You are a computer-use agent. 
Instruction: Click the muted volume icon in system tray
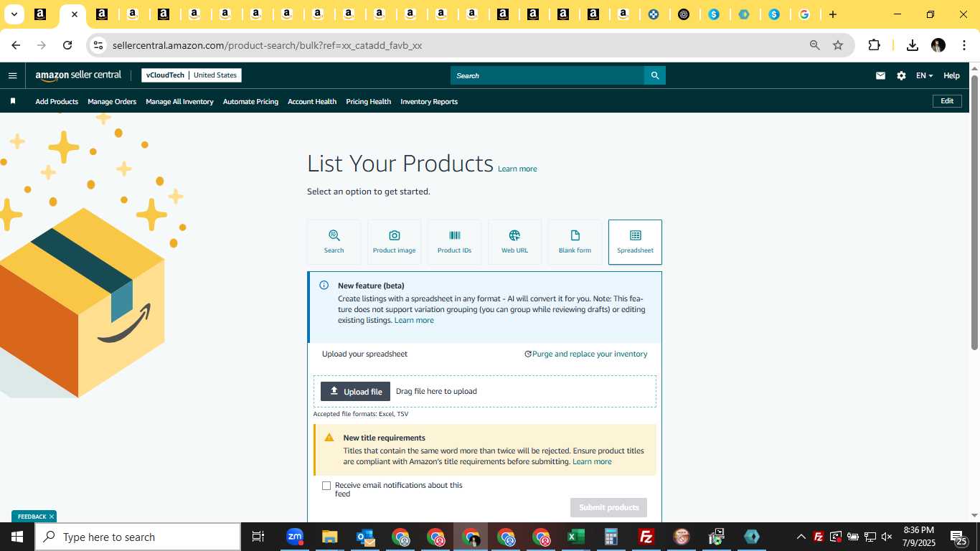point(887,537)
